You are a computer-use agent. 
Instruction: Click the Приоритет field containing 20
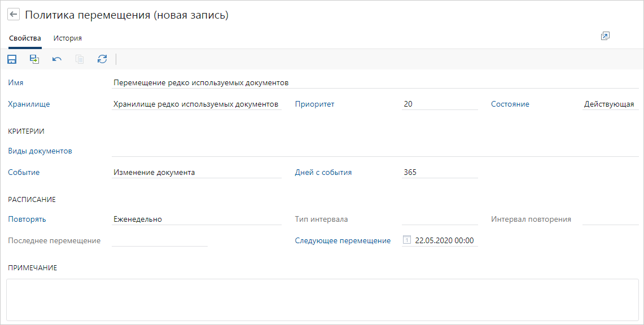439,104
